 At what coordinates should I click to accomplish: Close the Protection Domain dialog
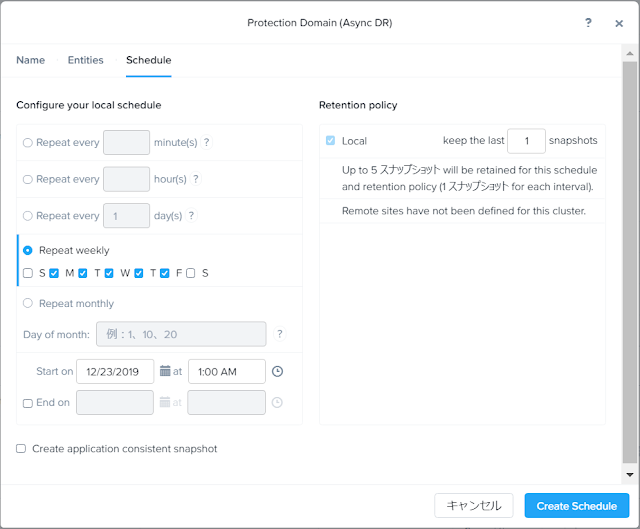click(619, 23)
